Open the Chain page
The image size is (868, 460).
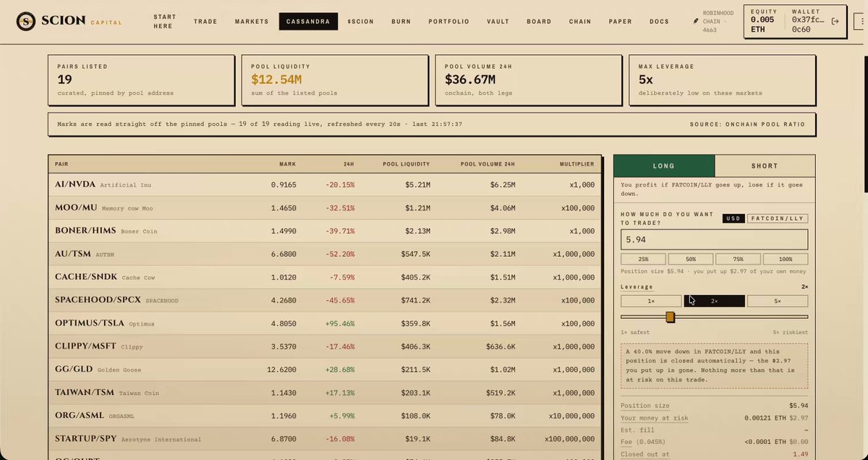[580, 22]
